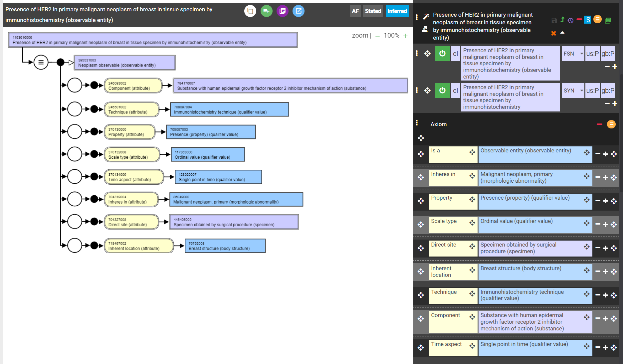Screen dimensions: 623x364
Task: Remove the FSN description row (minus)
Action: pos(607,67)
